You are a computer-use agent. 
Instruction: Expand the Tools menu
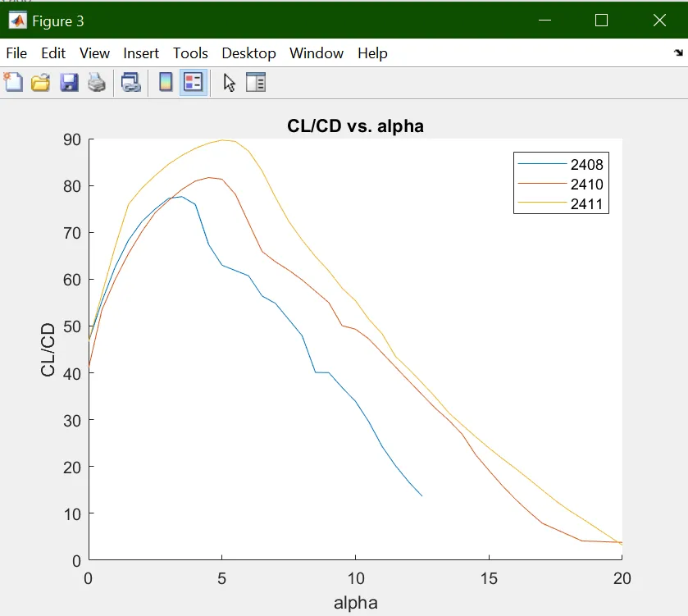pyautogui.click(x=190, y=53)
